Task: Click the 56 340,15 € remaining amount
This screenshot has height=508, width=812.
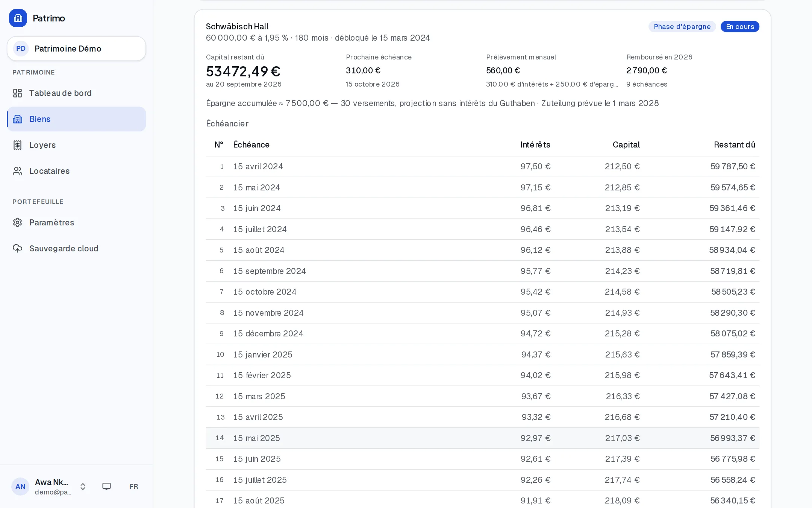Action: click(733, 500)
